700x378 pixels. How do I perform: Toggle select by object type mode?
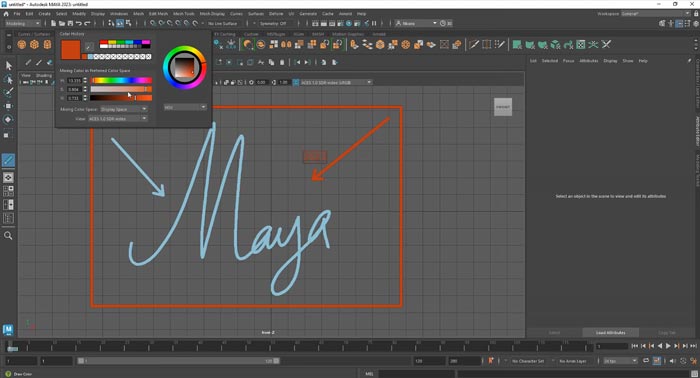(x=120, y=23)
